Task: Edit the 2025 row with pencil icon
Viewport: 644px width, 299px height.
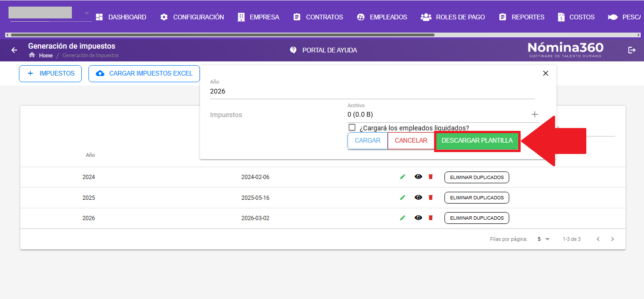Action: 403,197
